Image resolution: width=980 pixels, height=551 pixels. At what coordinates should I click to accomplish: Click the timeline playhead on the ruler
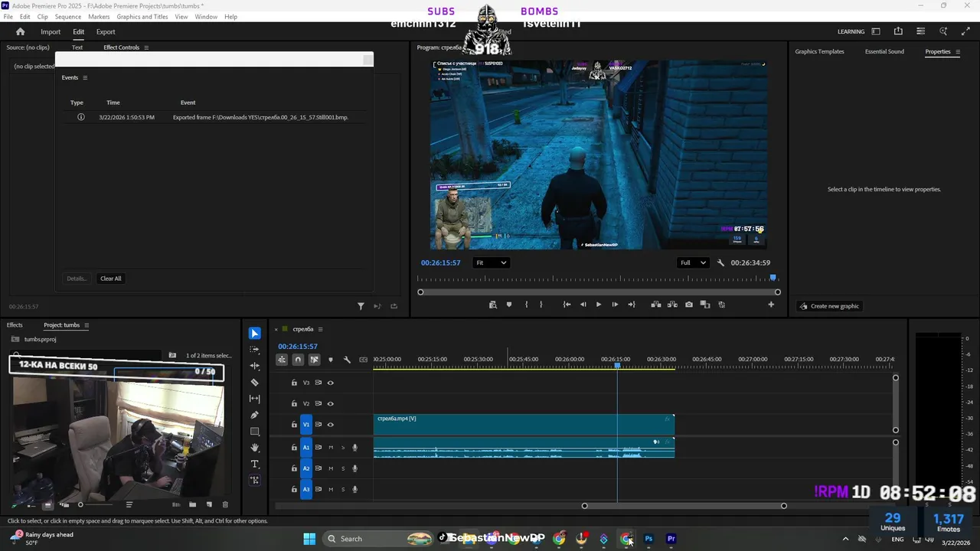pos(618,366)
